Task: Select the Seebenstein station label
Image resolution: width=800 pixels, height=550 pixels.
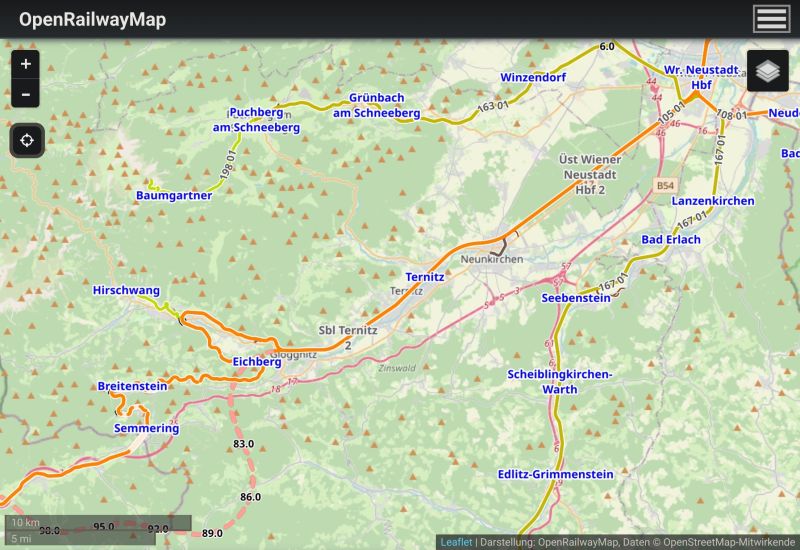Action: tap(576, 298)
